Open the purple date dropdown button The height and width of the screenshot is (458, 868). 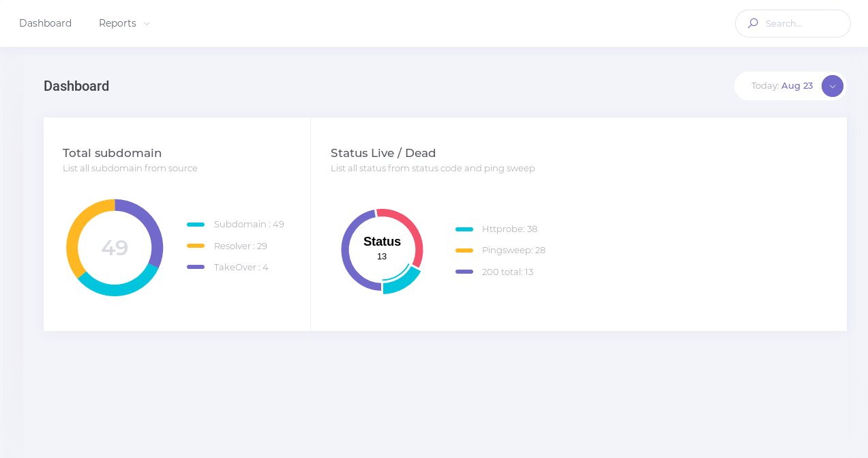pos(832,86)
